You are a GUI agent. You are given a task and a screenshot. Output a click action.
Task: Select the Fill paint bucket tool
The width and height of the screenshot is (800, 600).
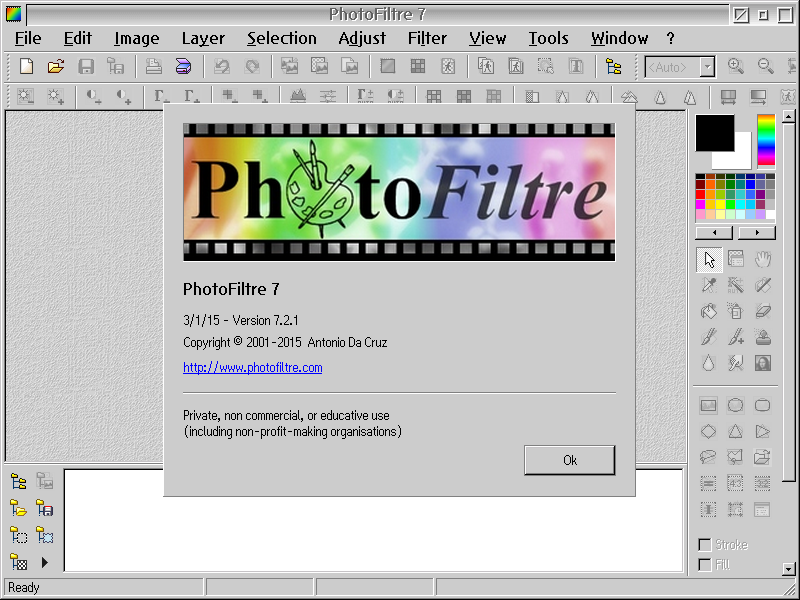point(709,311)
